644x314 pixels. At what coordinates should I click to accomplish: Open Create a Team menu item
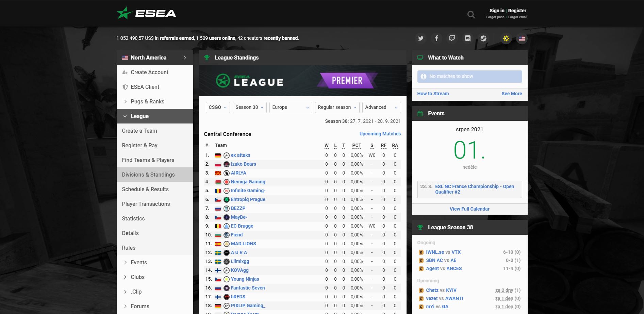[155, 131]
